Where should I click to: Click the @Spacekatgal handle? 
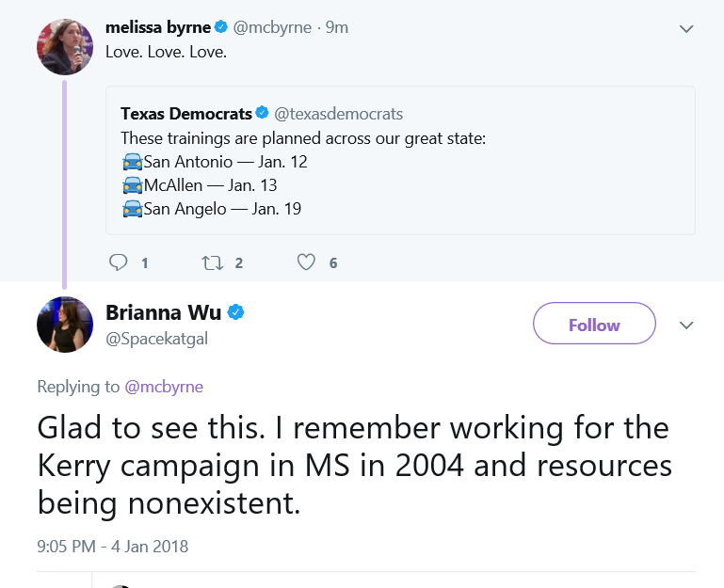[156, 339]
